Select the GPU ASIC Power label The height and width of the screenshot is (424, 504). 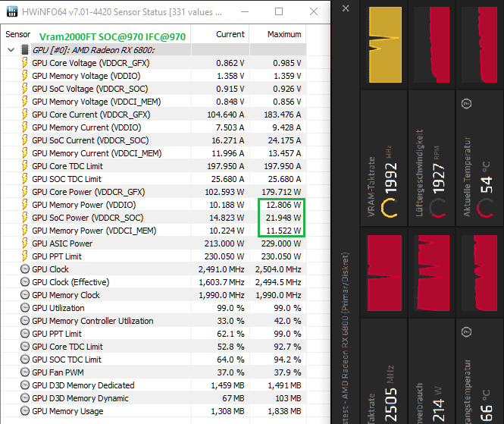(62, 243)
